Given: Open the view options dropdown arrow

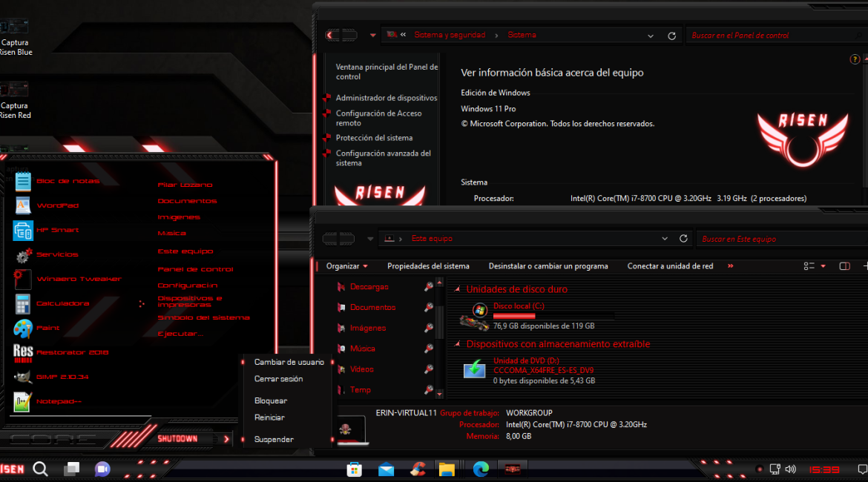Looking at the screenshot, I should click(823, 266).
